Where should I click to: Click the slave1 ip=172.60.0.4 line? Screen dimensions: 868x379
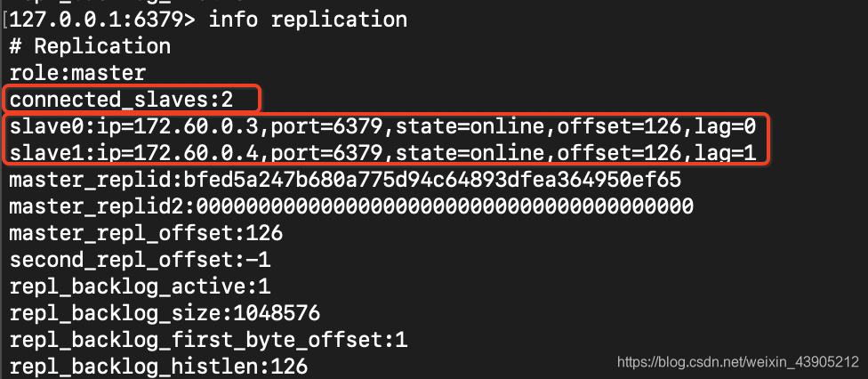(382, 153)
